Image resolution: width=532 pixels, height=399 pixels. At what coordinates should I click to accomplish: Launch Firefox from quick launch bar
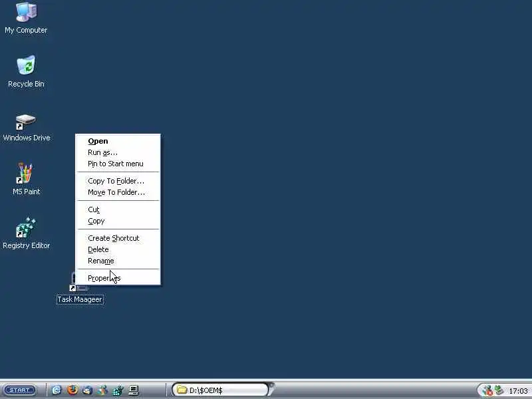point(72,390)
